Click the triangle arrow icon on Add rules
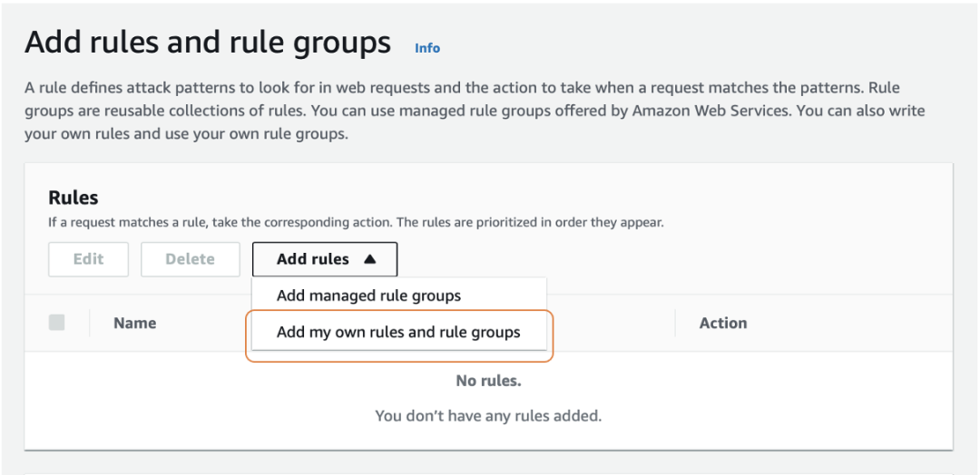Screen dimensions: 980x475 pos(369,259)
